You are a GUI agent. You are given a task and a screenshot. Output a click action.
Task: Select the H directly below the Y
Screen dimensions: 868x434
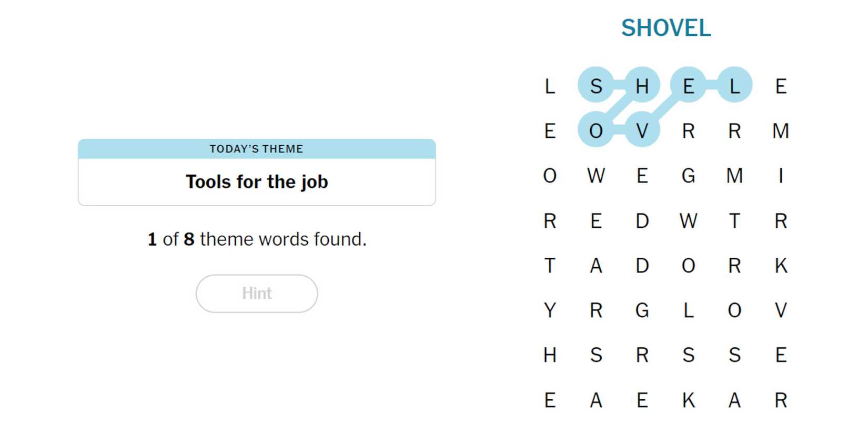550,355
